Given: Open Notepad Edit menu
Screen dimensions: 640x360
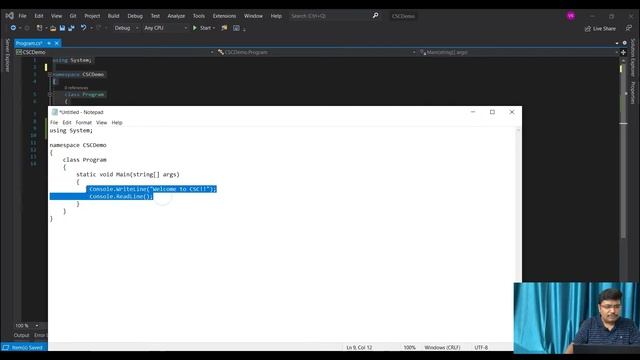Looking at the screenshot, I should 67,122.
